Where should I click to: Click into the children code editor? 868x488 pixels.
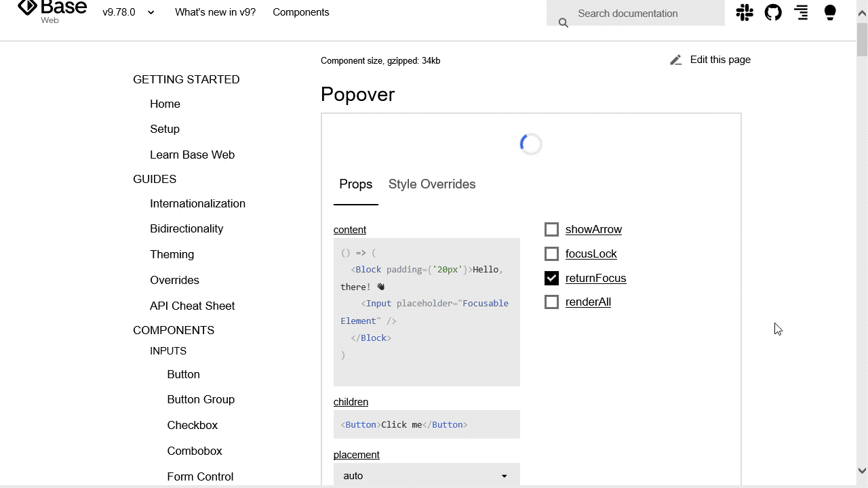tap(427, 424)
